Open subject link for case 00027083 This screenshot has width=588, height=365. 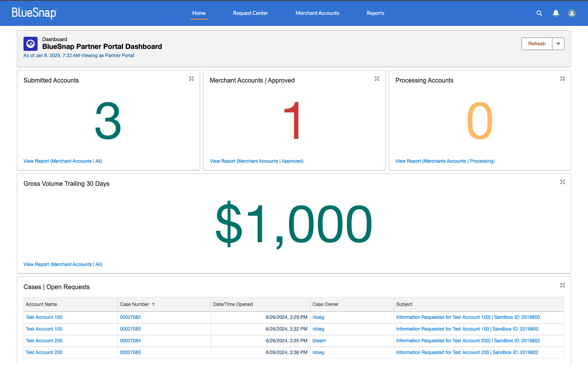467,329
